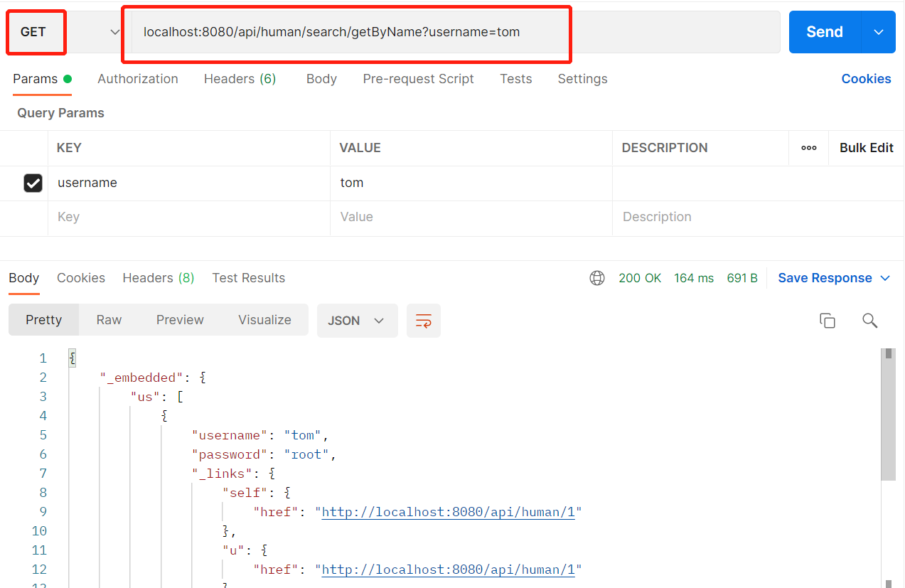Click the Query Params heading

60,113
